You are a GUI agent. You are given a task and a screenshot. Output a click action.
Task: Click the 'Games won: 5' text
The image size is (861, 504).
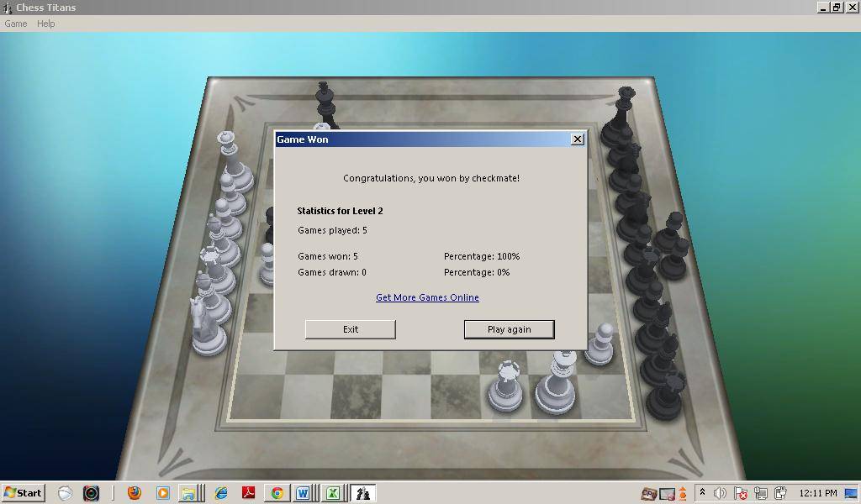click(x=327, y=256)
